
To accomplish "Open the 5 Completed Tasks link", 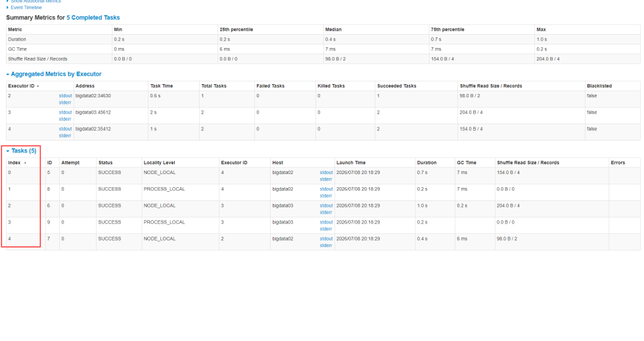I will pos(93,18).
